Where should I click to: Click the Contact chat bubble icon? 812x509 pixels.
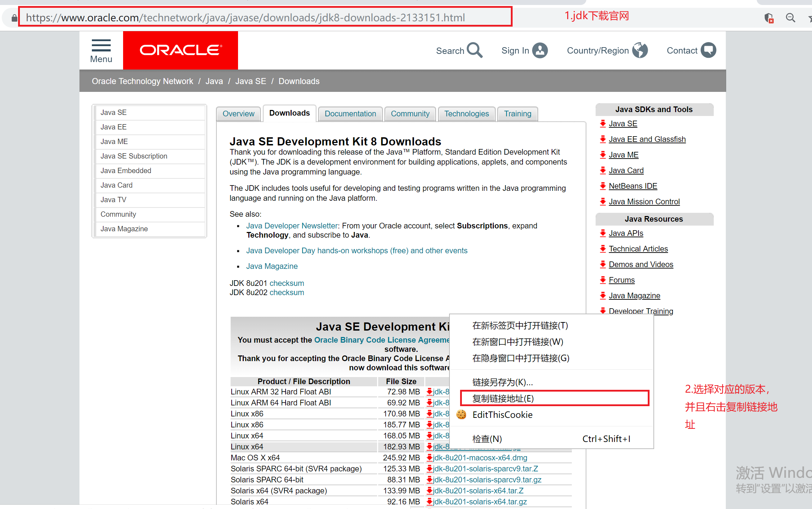click(708, 50)
